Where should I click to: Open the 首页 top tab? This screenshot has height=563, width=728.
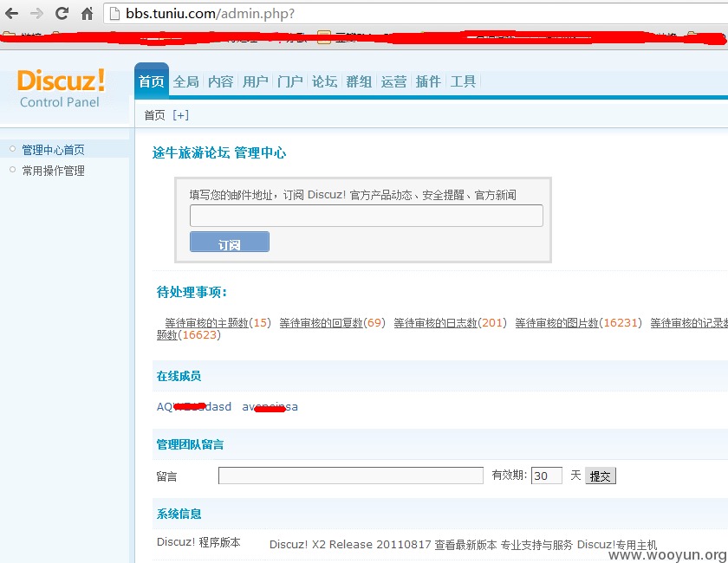pos(152,81)
